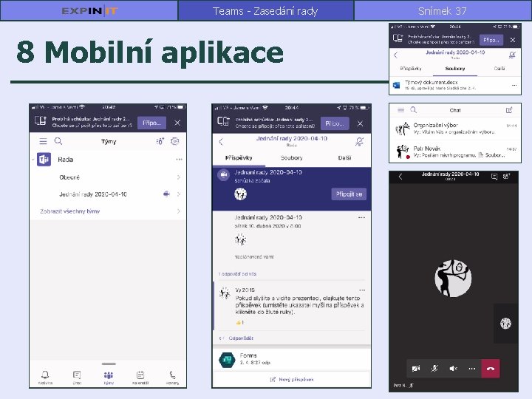The width and height of the screenshot is (532, 399).
Task: Open meeting chat icon in call screen
Action: click(x=494, y=176)
